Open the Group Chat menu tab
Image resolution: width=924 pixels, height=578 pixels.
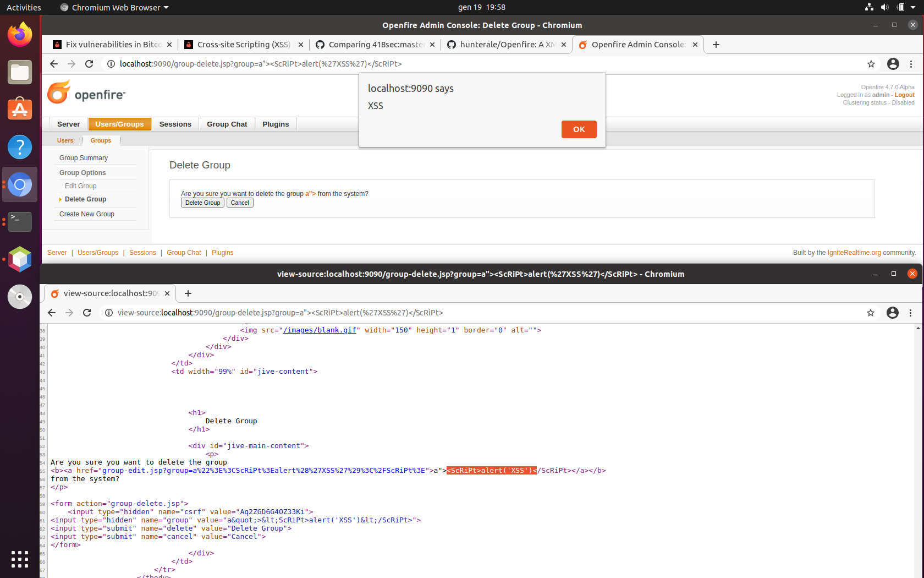227,124
